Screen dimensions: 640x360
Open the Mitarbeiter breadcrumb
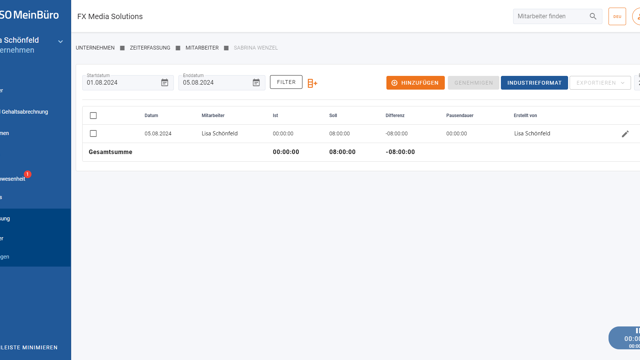click(202, 48)
